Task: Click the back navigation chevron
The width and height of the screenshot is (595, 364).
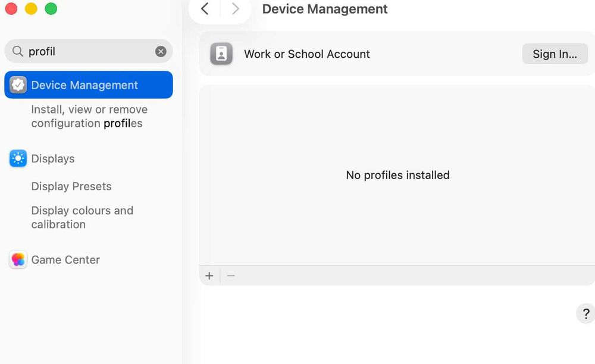Action: 205,9
